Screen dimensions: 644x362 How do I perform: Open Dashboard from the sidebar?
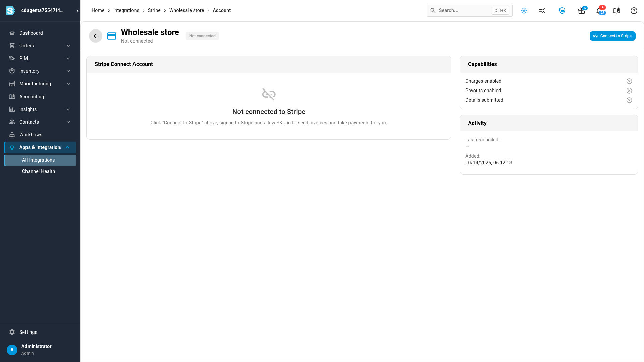click(x=40, y=33)
